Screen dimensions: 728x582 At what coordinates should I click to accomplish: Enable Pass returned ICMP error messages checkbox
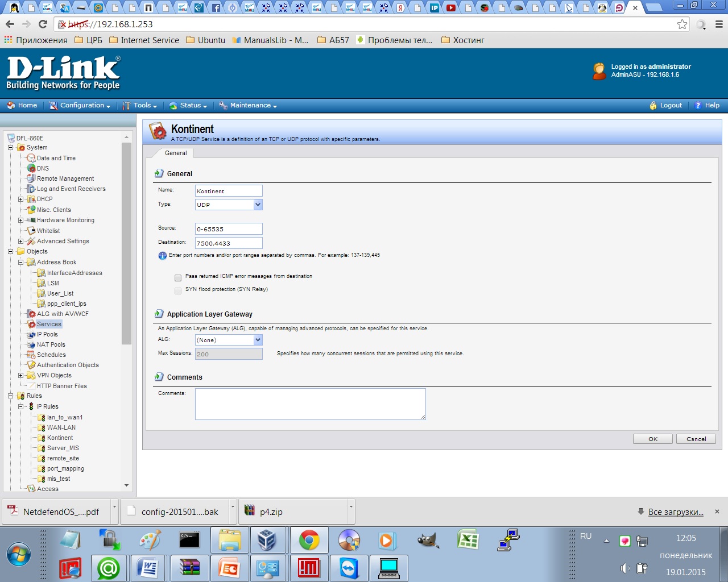(178, 278)
